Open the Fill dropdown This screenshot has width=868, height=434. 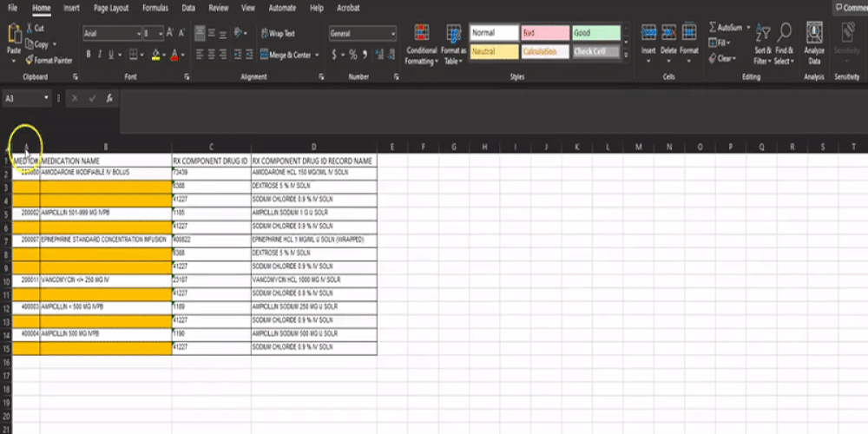720,43
